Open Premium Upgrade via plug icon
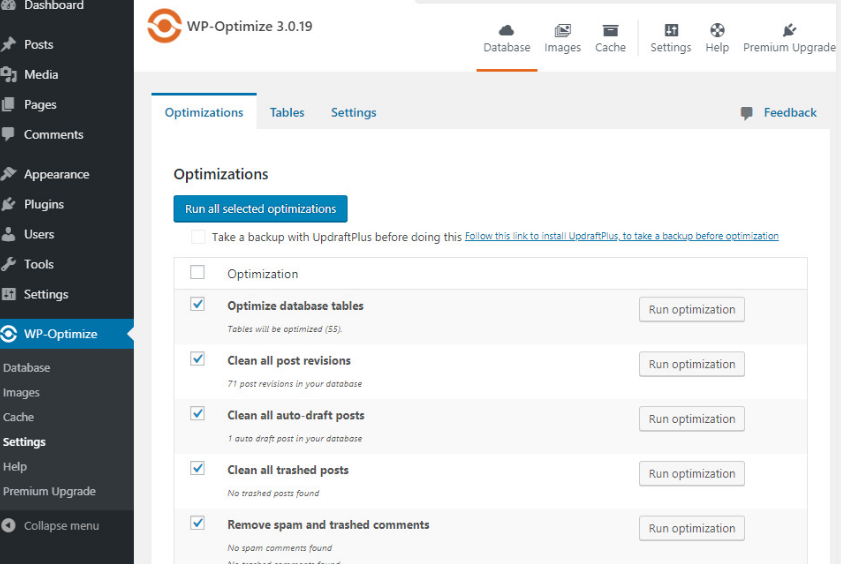 [789, 30]
